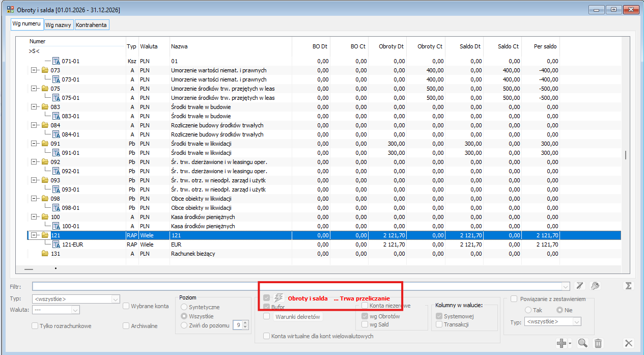Click the sigma sum icon
Image resolution: width=644 pixels, height=355 pixels.
point(628,286)
